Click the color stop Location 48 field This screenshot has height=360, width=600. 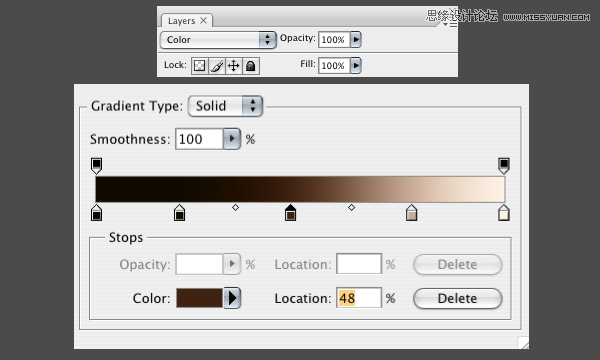(x=359, y=298)
